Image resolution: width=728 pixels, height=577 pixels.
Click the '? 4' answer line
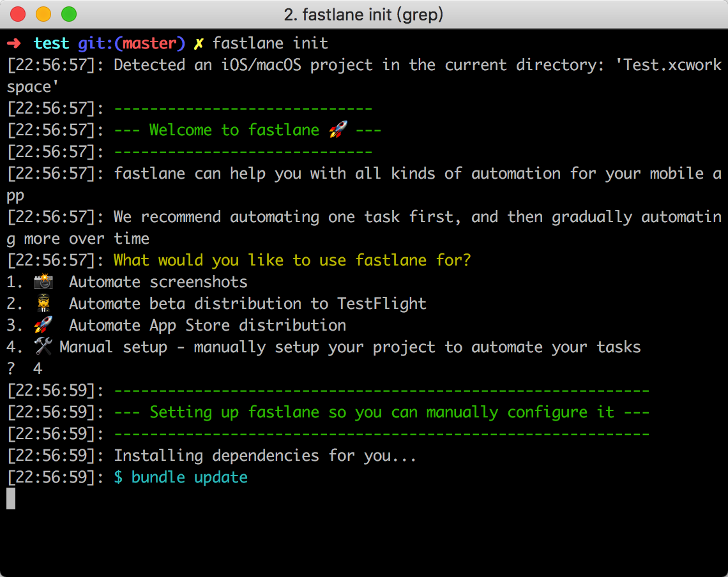[25, 368]
